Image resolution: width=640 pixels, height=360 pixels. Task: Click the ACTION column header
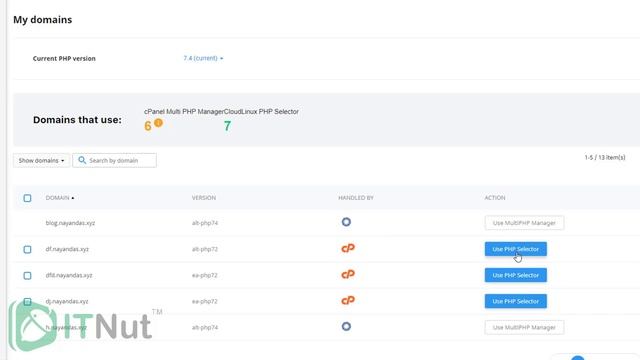click(x=495, y=198)
